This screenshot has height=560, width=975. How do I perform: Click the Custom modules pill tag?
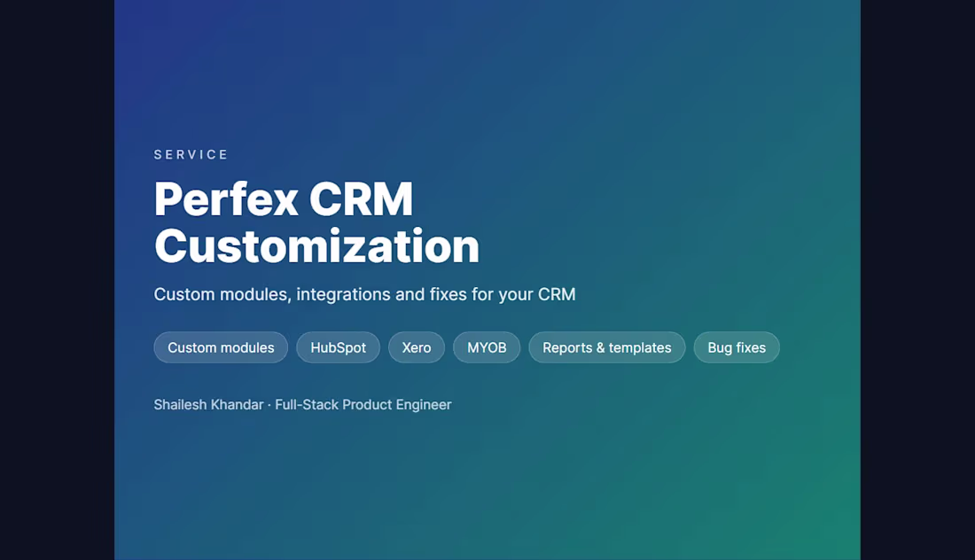pos(221,347)
